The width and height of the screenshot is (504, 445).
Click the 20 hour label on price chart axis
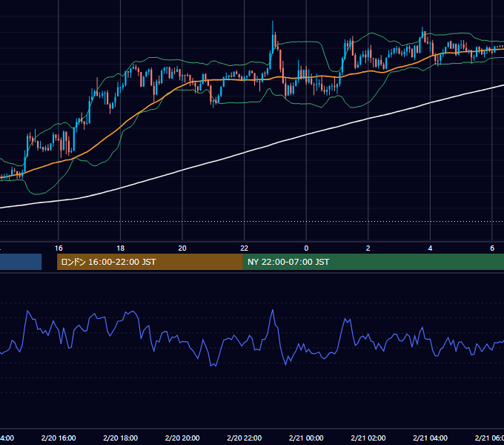(x=182, y=248)
